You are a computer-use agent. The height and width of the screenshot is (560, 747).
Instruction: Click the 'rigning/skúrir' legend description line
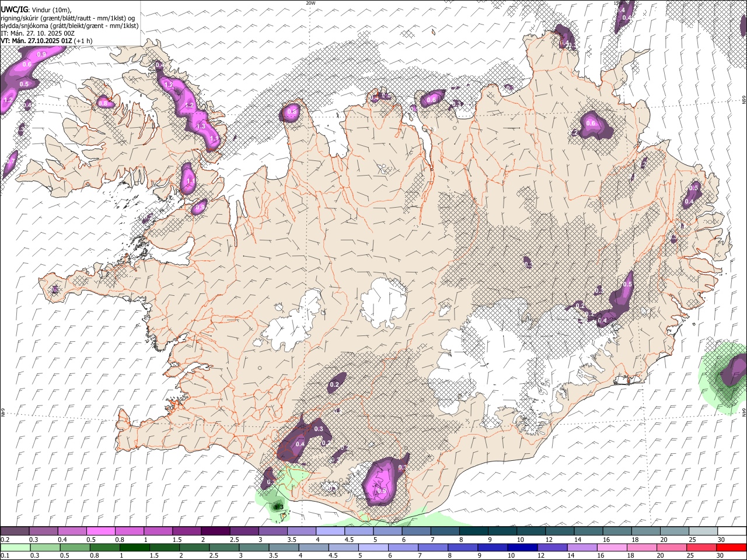pos(68,17)
